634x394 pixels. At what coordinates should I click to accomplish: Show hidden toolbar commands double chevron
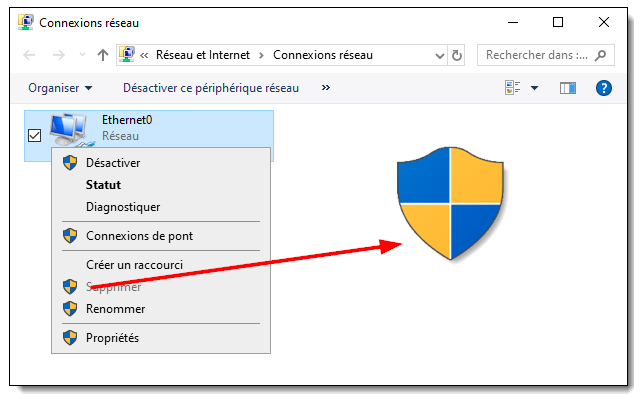(325, 87)
